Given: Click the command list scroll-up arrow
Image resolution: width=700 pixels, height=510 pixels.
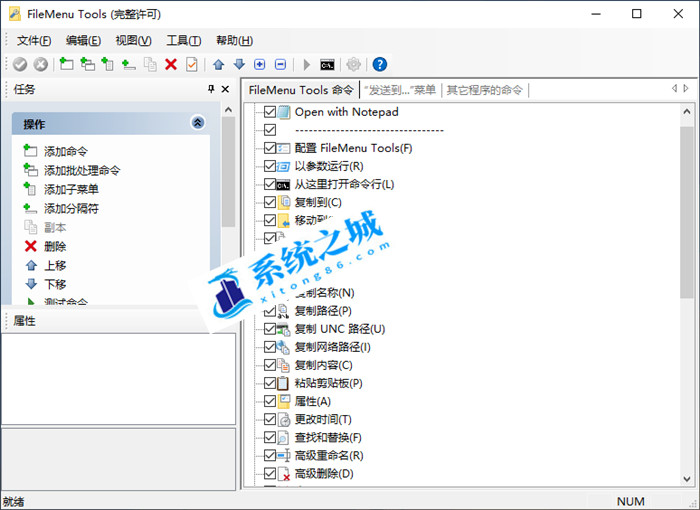Looking at the screenshot, I should coord(687,112).
